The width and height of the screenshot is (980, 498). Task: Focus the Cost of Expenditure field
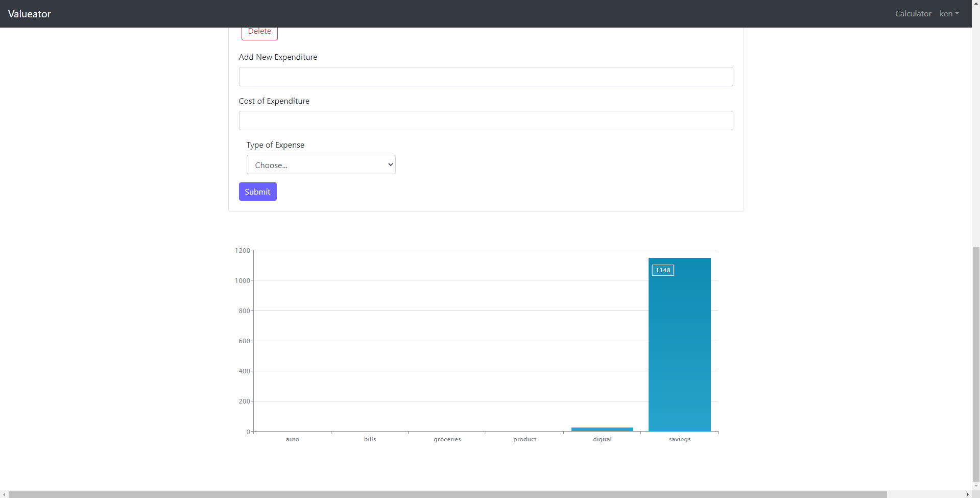click(486, 121)
